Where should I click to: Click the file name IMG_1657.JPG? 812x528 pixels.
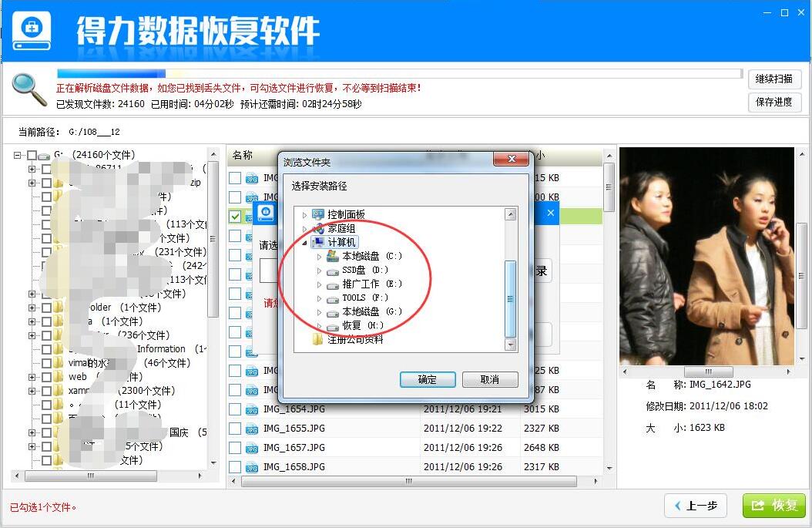tap(294, 448)
